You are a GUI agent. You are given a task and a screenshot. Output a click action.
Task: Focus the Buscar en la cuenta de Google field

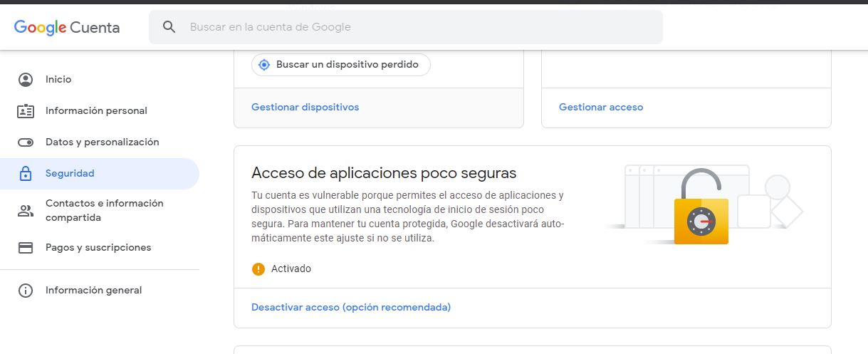point(406,27)
